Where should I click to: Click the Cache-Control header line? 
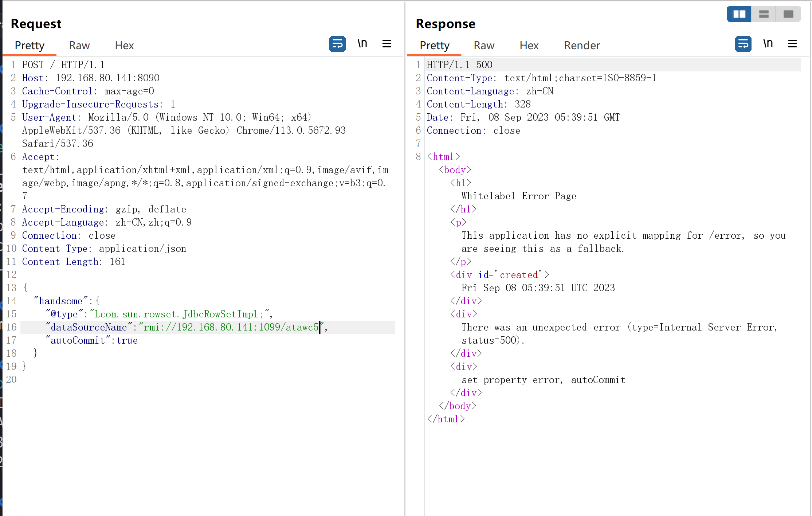pos(88,91)
